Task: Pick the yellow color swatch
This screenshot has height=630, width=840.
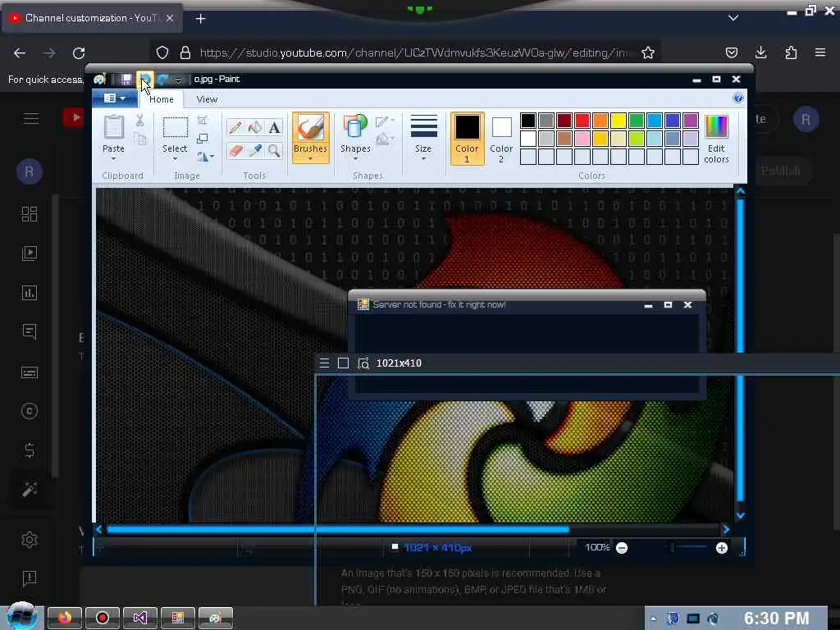Action: pyautogui.click(x=619, y=121)
